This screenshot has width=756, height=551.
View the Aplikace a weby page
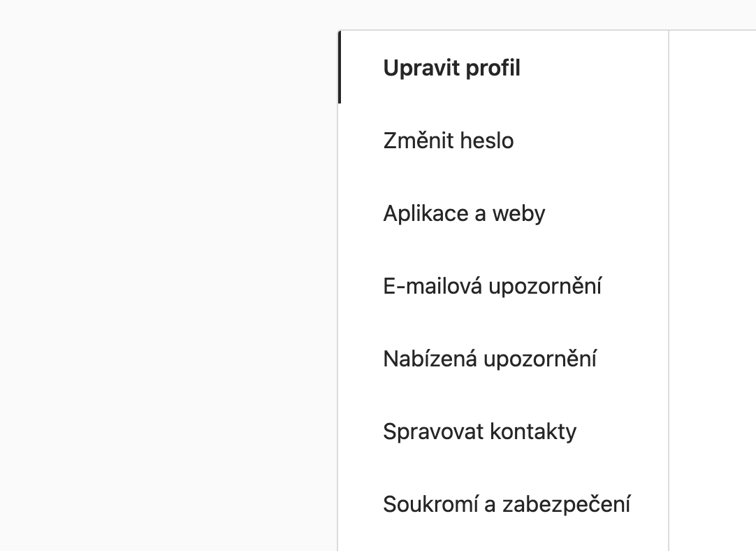click(x=464, y=213)
